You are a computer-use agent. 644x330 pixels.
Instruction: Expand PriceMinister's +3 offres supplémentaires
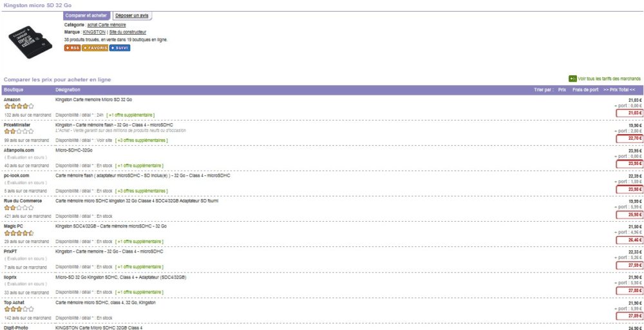click(x=141, y=141)
